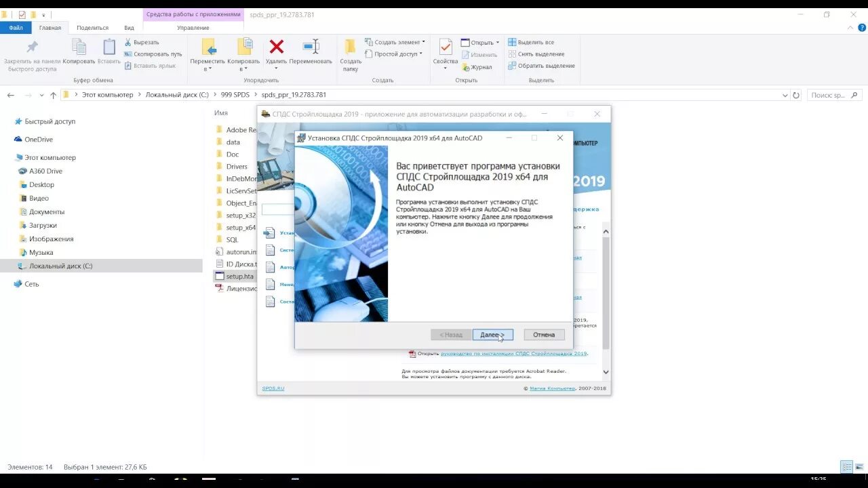Viewport: 868px width, 488px height.
Task: Select Документы in the navigation pane
Action: [47, 212]
